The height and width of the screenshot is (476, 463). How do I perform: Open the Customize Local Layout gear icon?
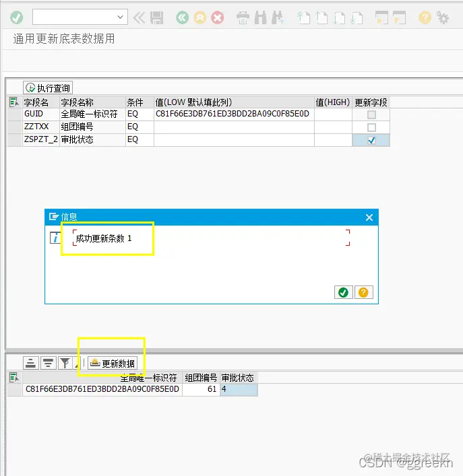click(443, 18)
